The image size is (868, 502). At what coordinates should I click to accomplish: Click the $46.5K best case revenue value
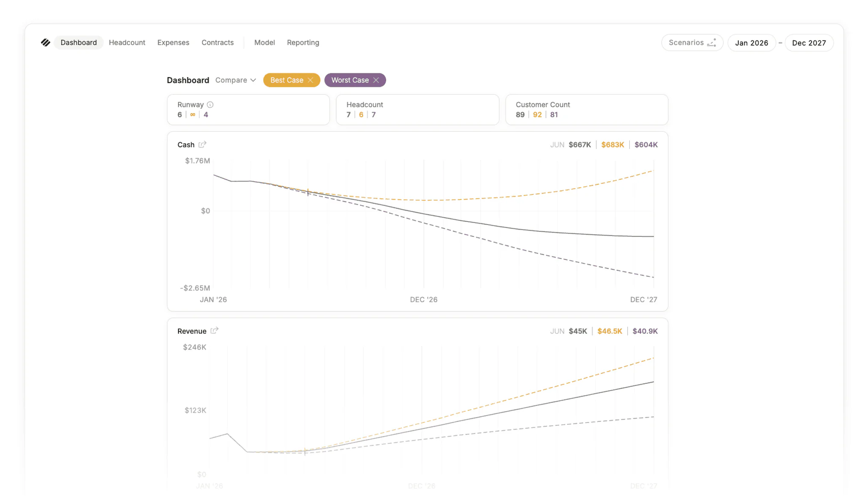pos(610,331)
